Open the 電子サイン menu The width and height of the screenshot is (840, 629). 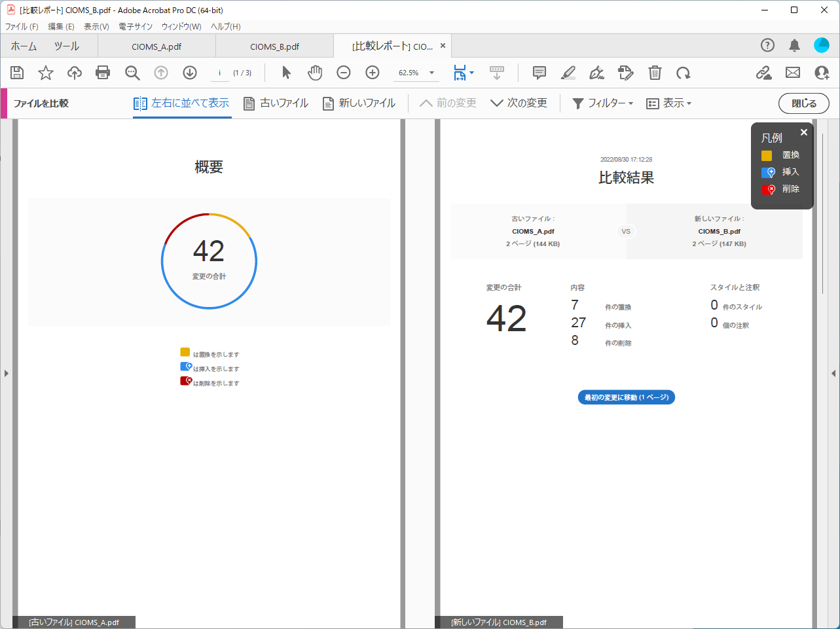pos(136,27)
